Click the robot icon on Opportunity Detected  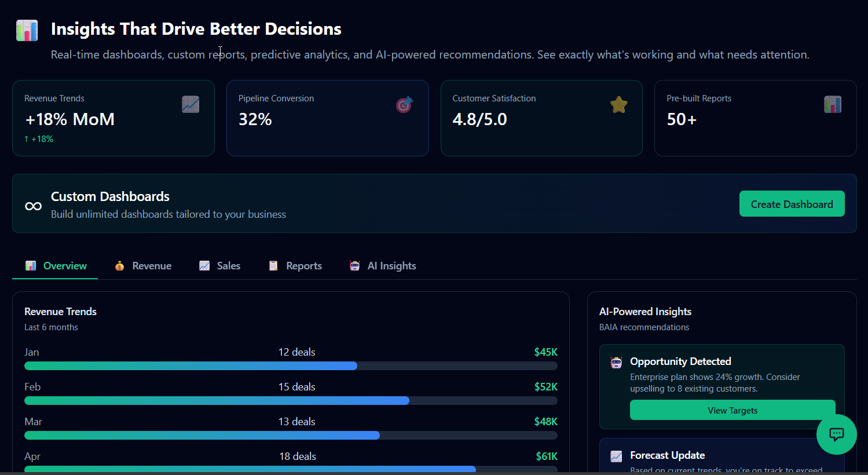point(616,361)
